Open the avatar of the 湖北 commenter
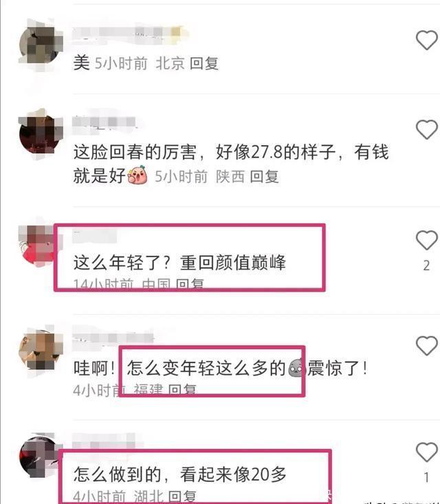The height and width of the screenshot is (504, 440). pyautogui.click(x=39, y=457)
